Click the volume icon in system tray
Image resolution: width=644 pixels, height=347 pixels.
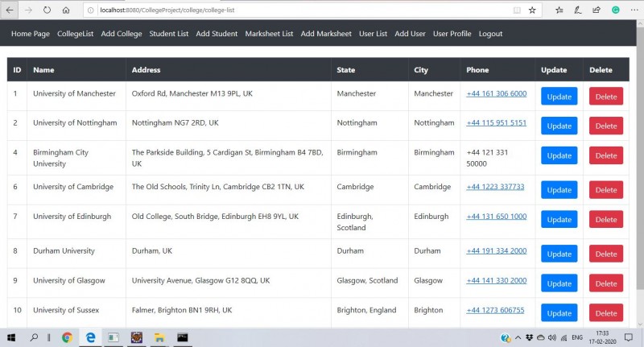[x=552, y=337]
